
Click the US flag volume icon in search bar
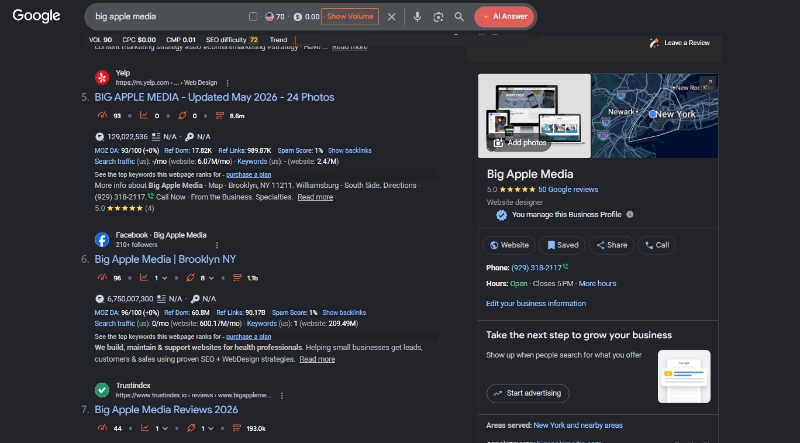pyautogui.click(x=269, y=17)
